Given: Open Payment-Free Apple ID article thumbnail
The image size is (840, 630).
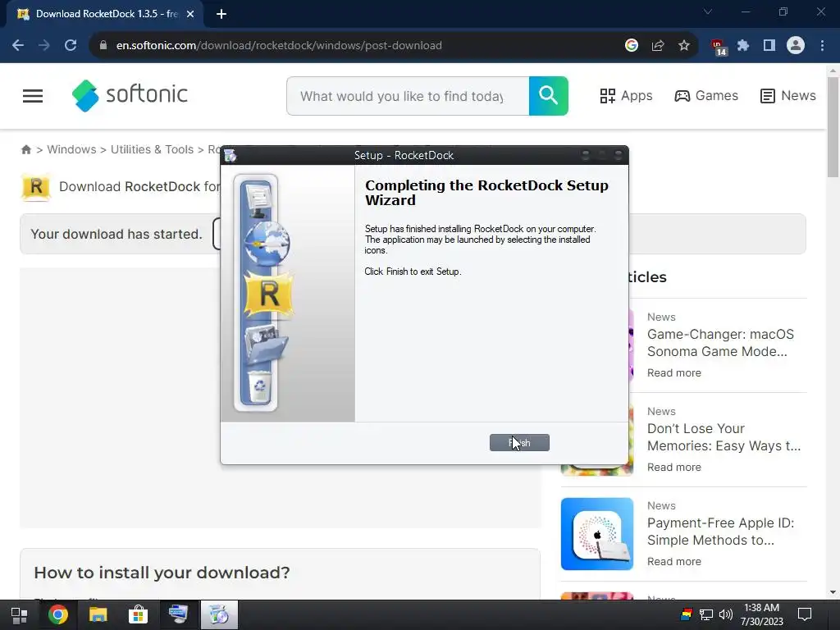Looking at the screenshot, I should 597,534.
